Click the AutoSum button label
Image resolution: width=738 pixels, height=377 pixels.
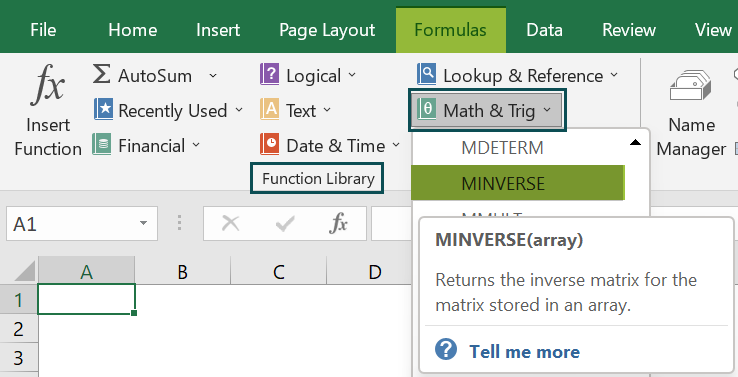coord(155,76)
